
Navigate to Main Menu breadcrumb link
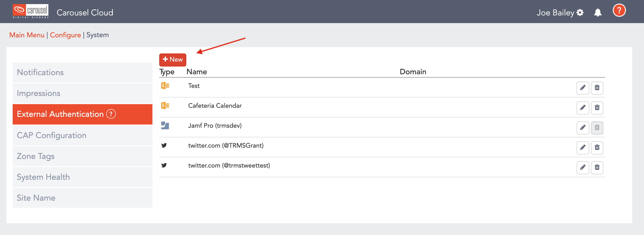(27, 35)
